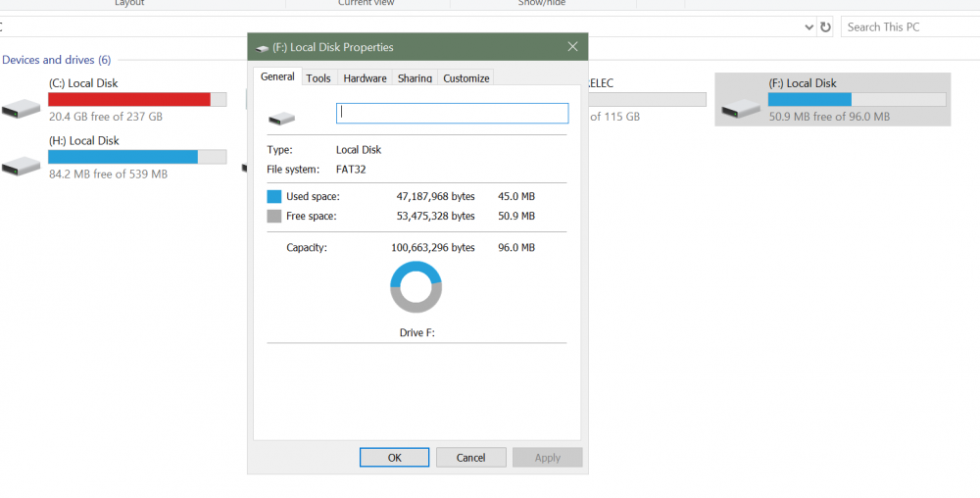980x498 pixels.
Task: Select the Customize tab
Action: 465,78
